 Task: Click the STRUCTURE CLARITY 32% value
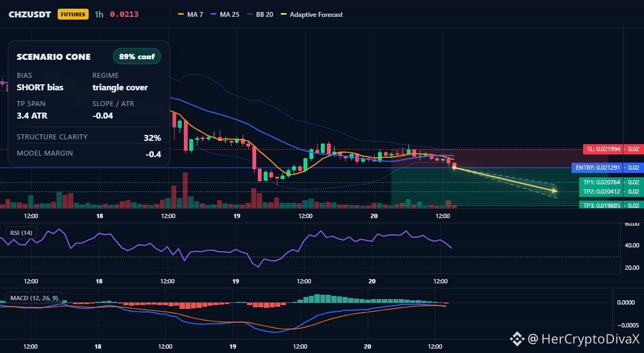pyautogui.click(x=152, y=138)
